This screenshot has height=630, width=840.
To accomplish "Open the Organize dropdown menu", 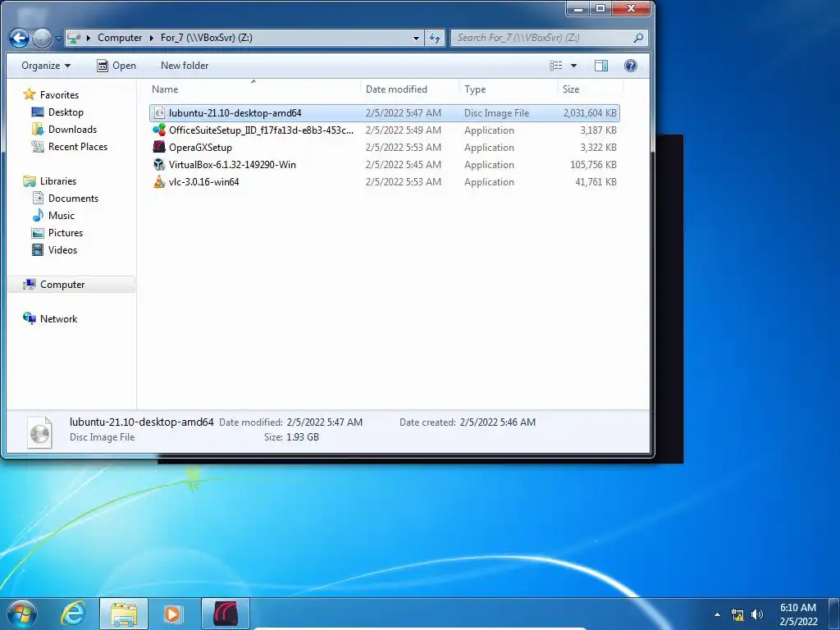I will pos(46,66).
